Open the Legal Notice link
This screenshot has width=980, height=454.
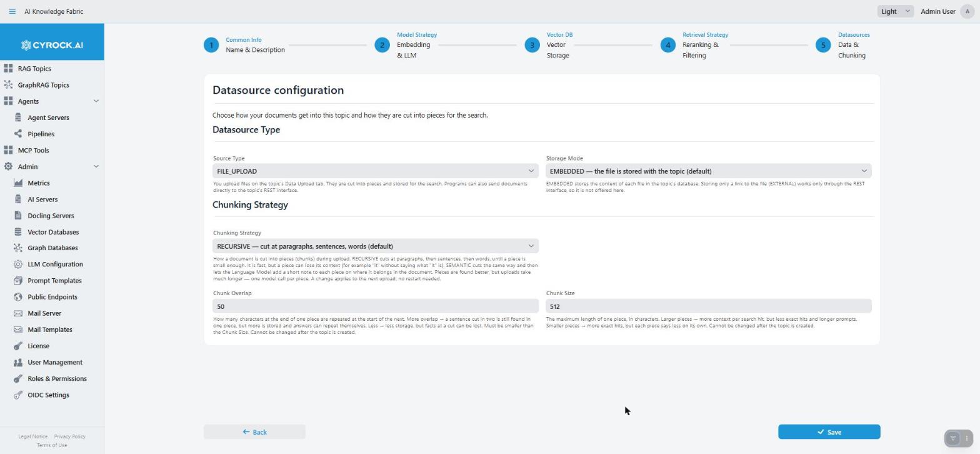click(32, 436)
